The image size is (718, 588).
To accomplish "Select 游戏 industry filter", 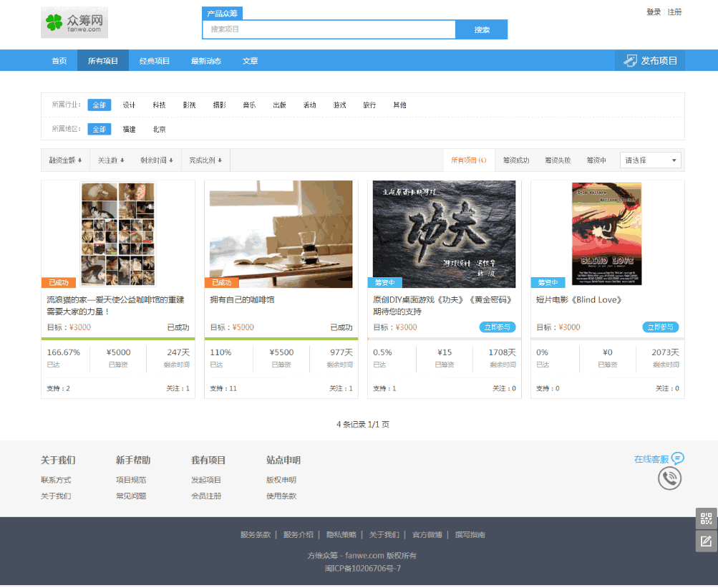I will (339, 105).
